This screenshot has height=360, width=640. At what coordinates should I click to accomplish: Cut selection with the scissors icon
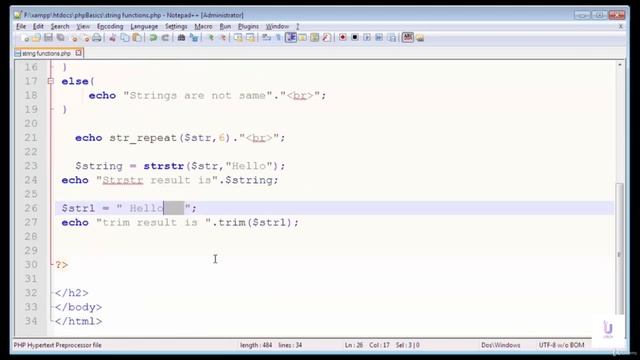coord(112,38)
